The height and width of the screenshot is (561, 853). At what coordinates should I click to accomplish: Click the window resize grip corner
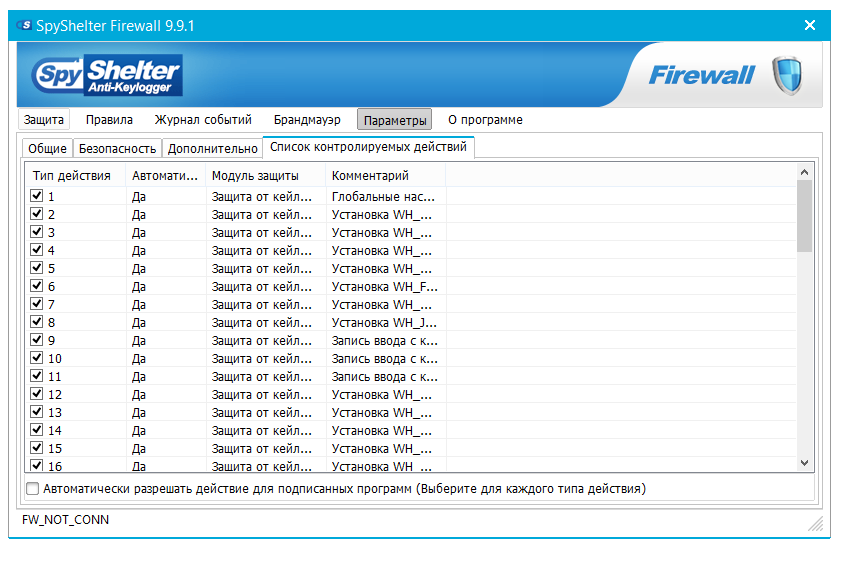[x=815, y=523]
